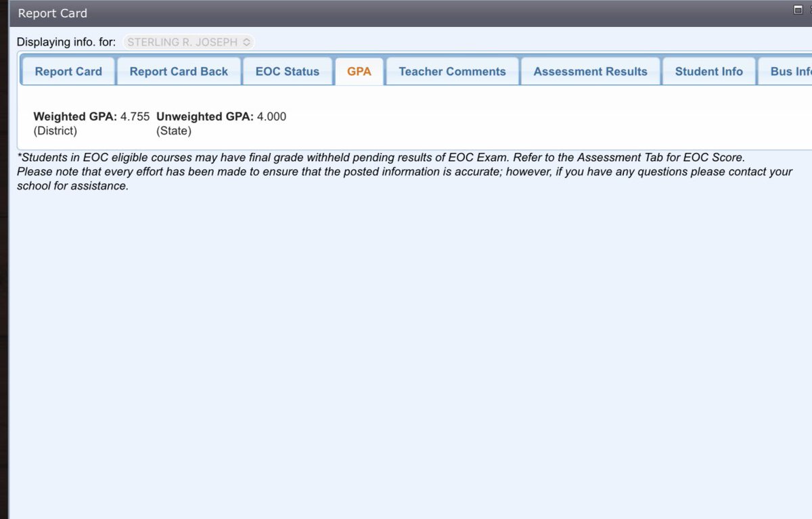812x519 pixels.
Task: Open the Report Card tab
Action: (68, 71)
